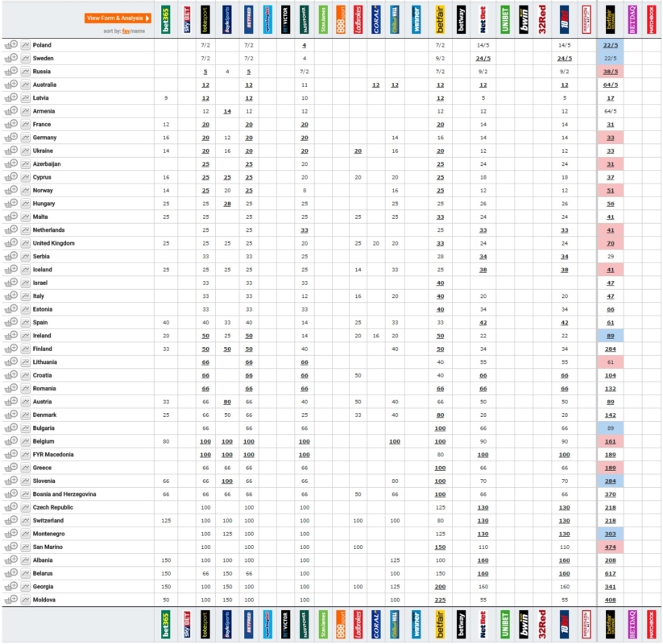Open the 32Red logo in the header row
This screenshot has width=663, height=644.
point(542,20)
